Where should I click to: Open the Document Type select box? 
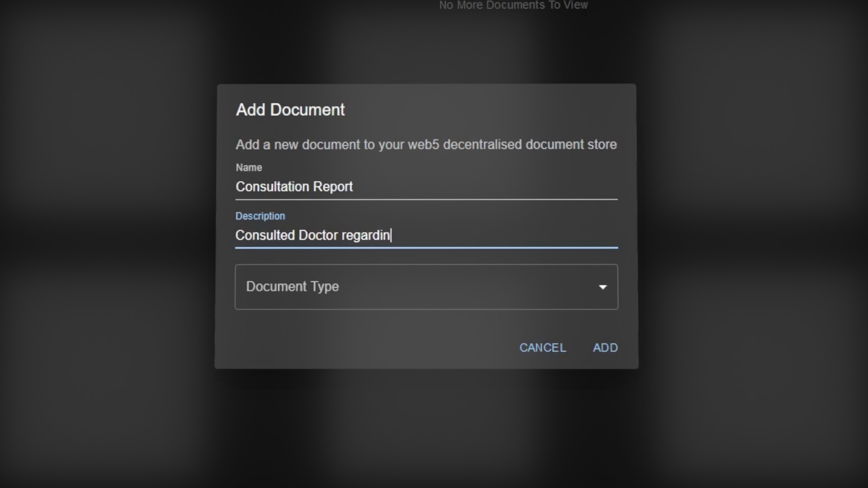tap(426, 287)
